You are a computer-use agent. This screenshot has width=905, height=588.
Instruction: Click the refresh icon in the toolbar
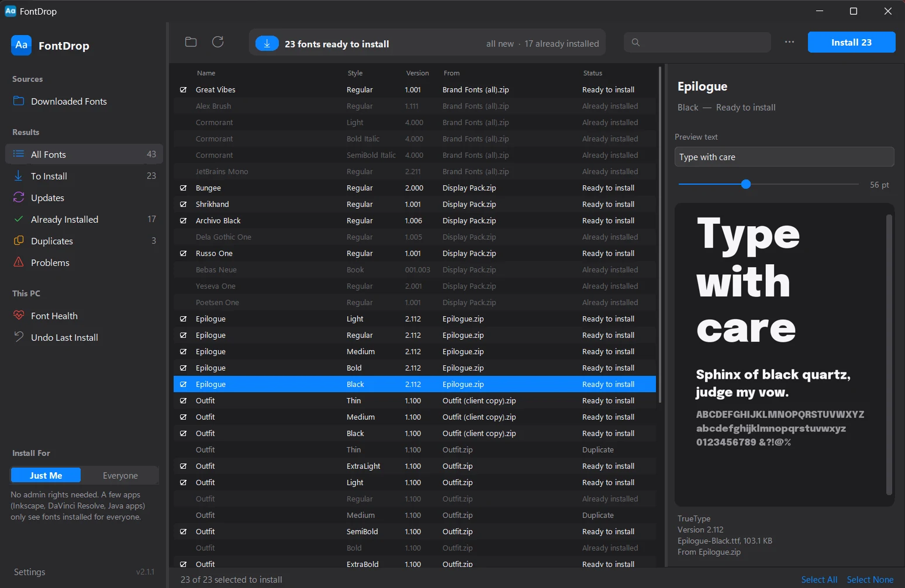tap(218, 42)
